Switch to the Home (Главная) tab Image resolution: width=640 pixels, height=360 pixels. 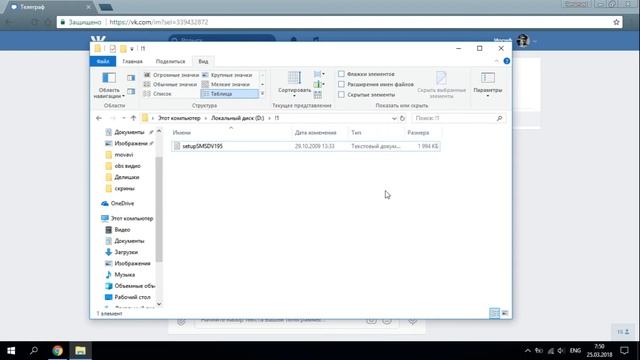pos(132,61)
